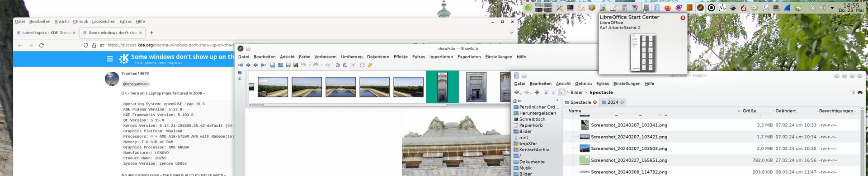Go to the first image in Showfoto

point(240,65)
